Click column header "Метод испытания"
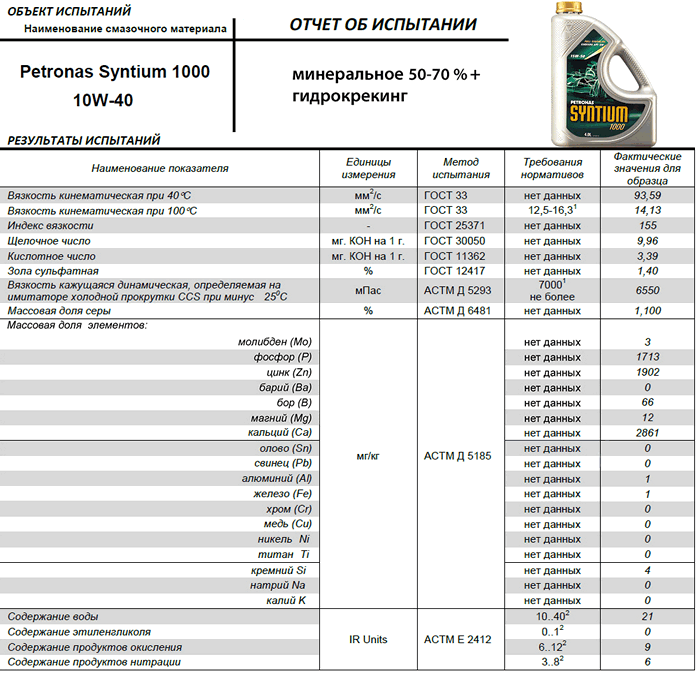This screenshot has width=700, height=674. tap(461, 168)
